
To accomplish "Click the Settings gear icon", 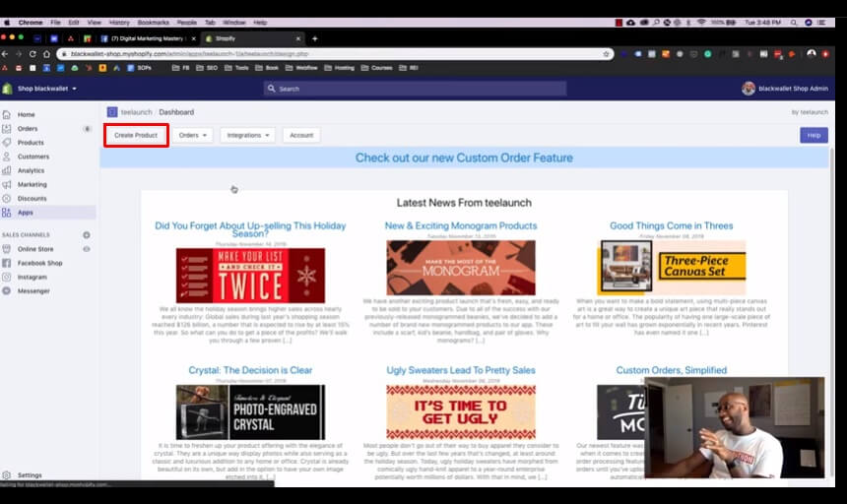I will point(7,475).
